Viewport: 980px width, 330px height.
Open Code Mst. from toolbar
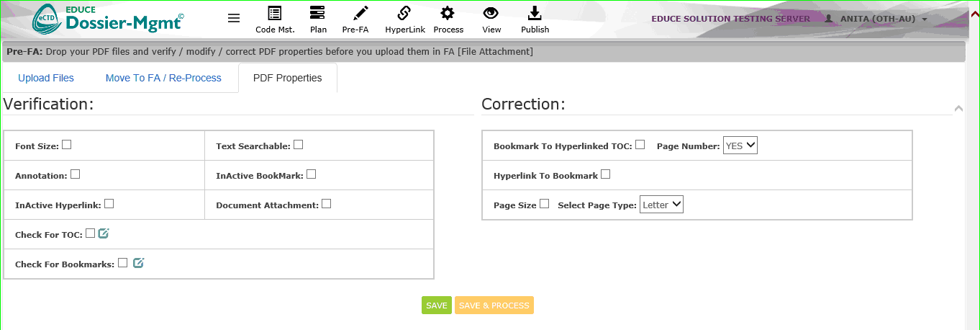click(275, 19)
